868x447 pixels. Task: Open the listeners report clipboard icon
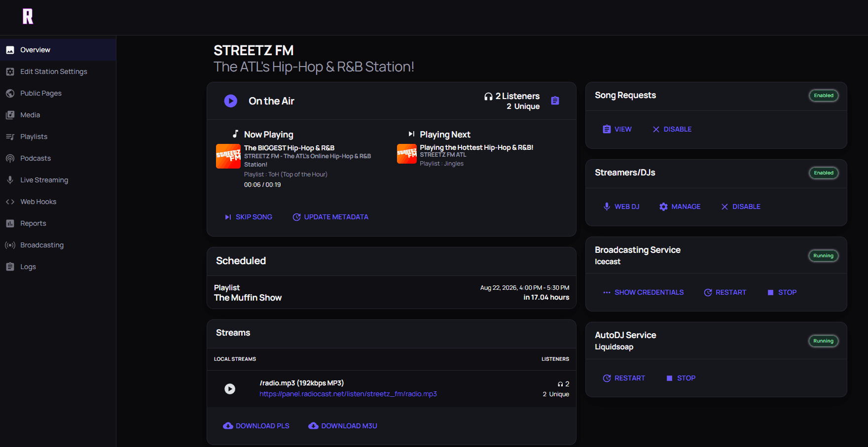pos(555,101)
